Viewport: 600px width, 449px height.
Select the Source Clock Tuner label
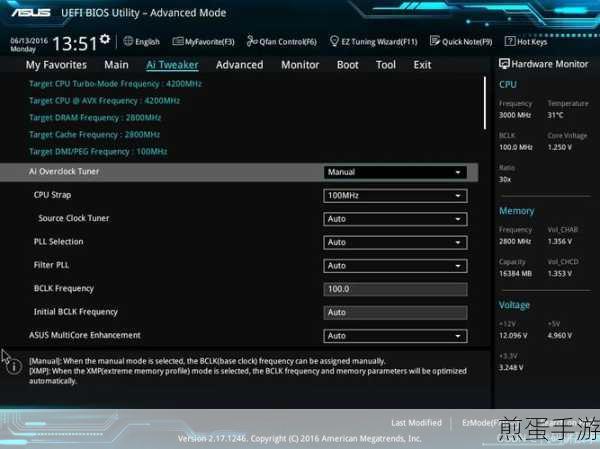(74, 218)
